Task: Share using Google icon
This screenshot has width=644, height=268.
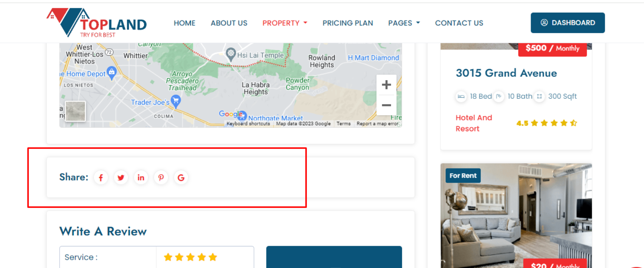Action: pyautogui.click(x=181, y=178)
